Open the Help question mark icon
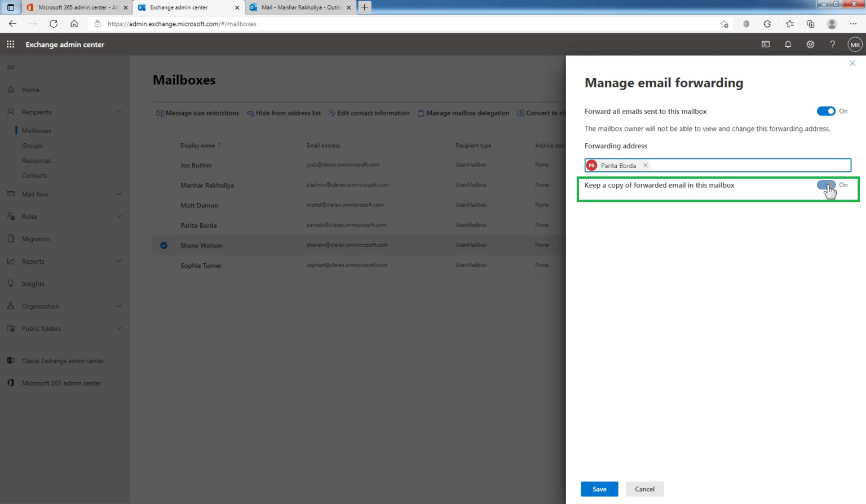 coord(832,44)
